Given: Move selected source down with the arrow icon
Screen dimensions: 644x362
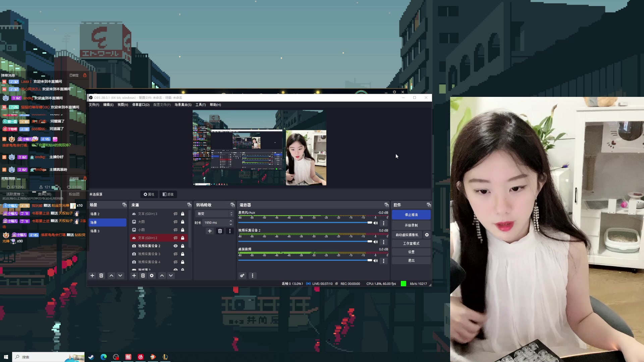Looking at the screenshot, I should click(171, 276).
